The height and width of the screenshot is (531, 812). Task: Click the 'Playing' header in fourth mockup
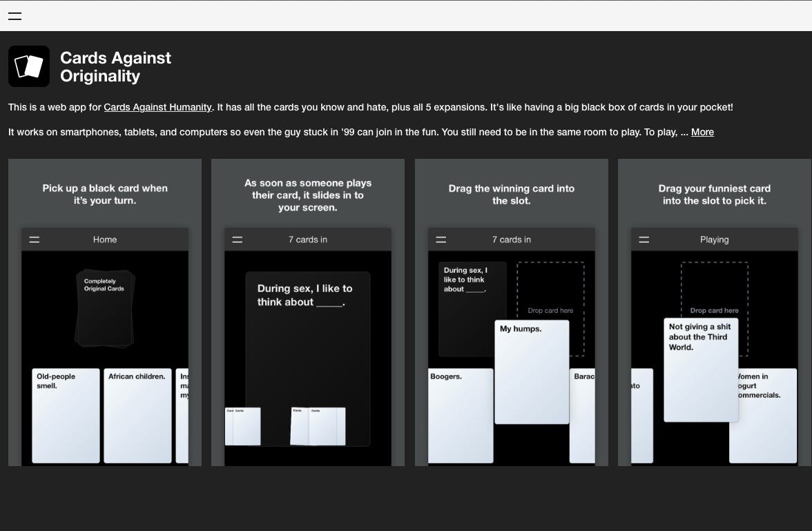pos(714,240)
